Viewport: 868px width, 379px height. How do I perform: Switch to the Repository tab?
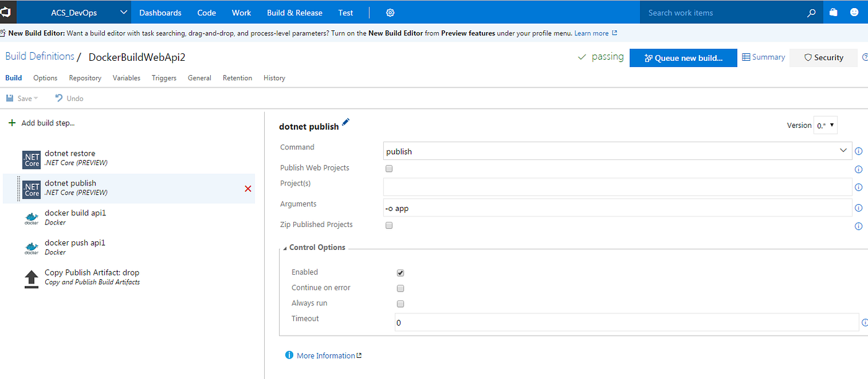tap(85, 78)
